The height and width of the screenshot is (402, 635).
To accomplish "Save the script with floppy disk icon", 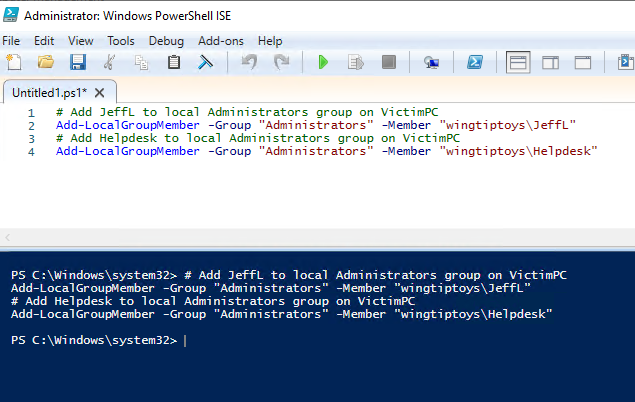I will click(x=77, y=62).
